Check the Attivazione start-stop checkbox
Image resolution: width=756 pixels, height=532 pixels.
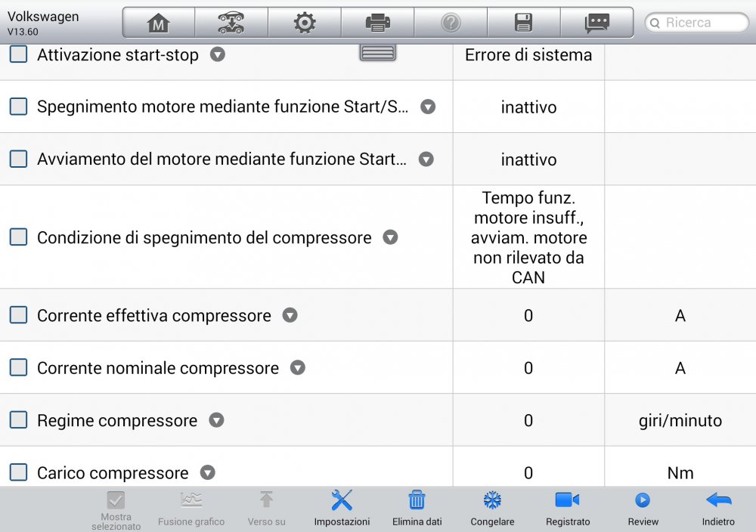(x=18, y=54)
